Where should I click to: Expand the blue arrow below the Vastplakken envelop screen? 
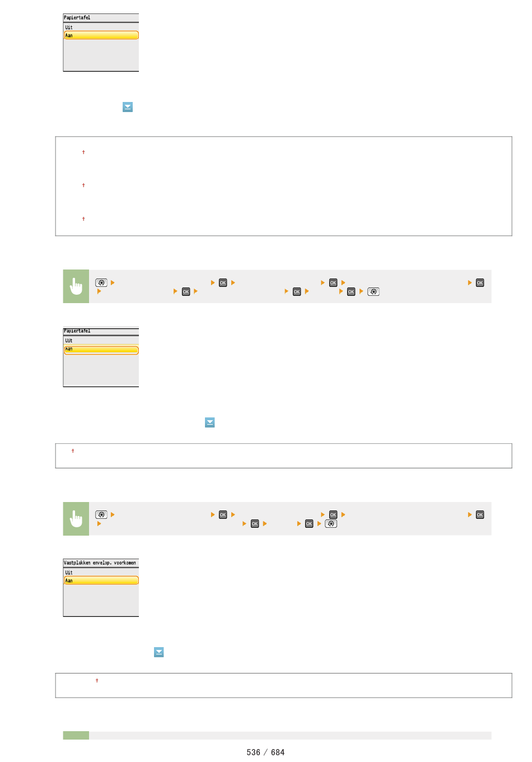tap(159, 652)
